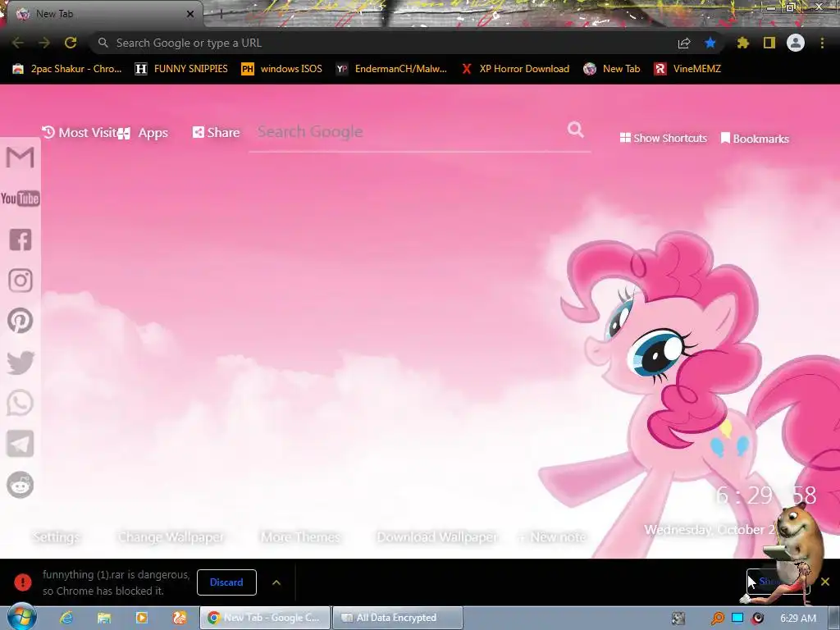Open orange magnifier tray icon
Screen dimensions: 840x630
[717, 619]
